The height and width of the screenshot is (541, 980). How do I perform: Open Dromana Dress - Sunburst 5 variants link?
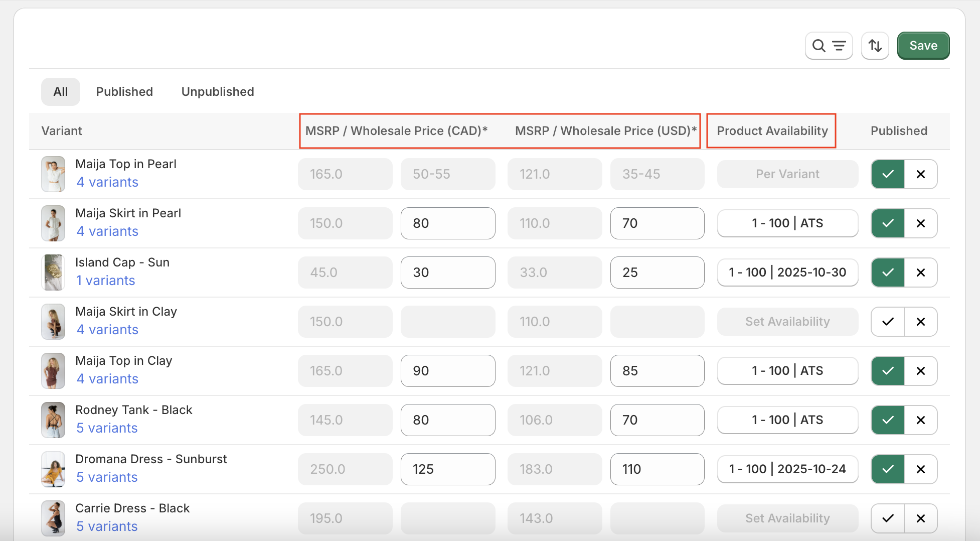click(x=107, y=477)
